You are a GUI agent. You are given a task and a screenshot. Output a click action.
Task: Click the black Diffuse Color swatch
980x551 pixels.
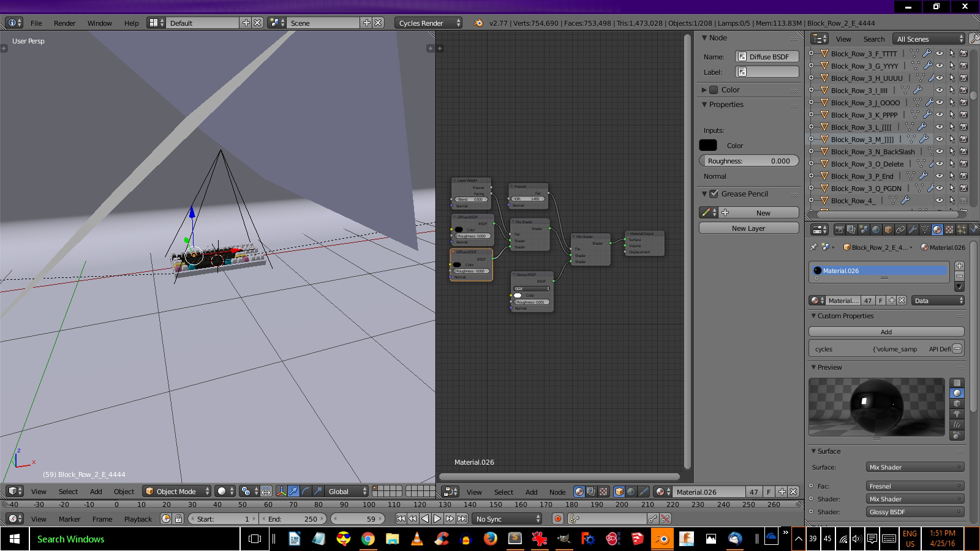click(708, 145)
